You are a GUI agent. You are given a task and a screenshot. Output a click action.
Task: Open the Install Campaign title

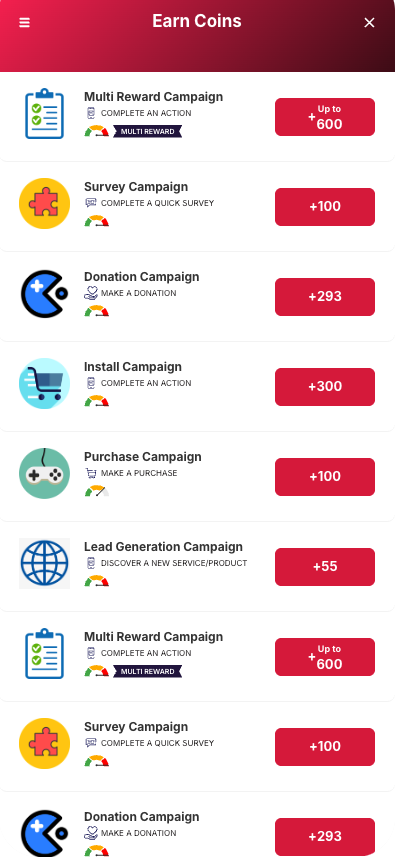pos(132,367)
